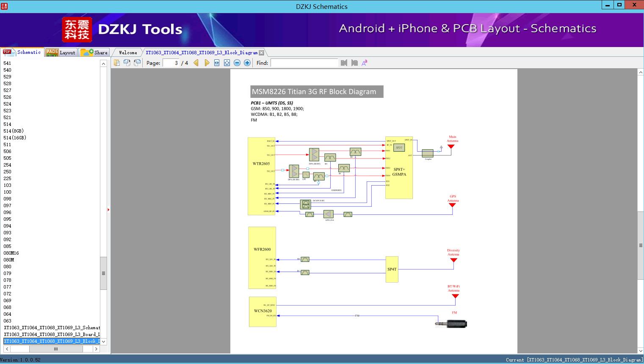
Task: Click the document viewer scroll-up arrow
Action: pyautogui.click(x=641, y=72)
